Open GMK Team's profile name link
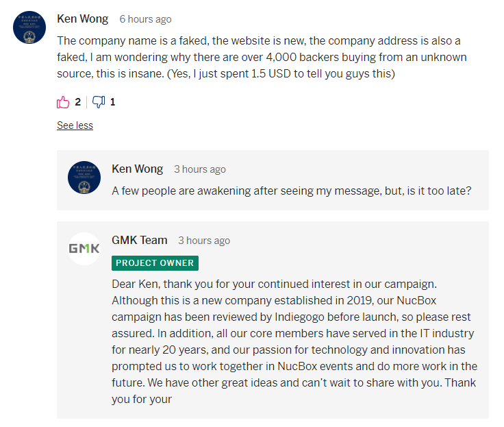The height and width of the screenshot is (427, 504). pos(140,240)
